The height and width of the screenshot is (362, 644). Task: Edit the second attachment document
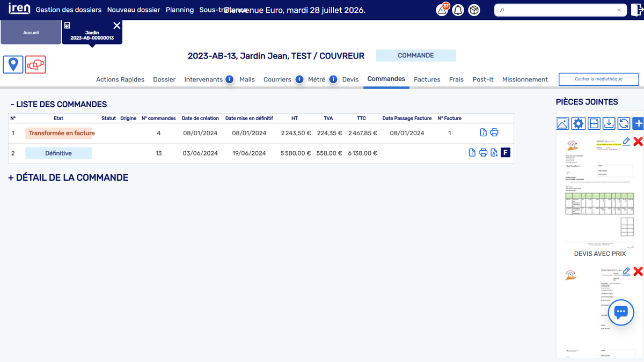[x=626, y=271]
